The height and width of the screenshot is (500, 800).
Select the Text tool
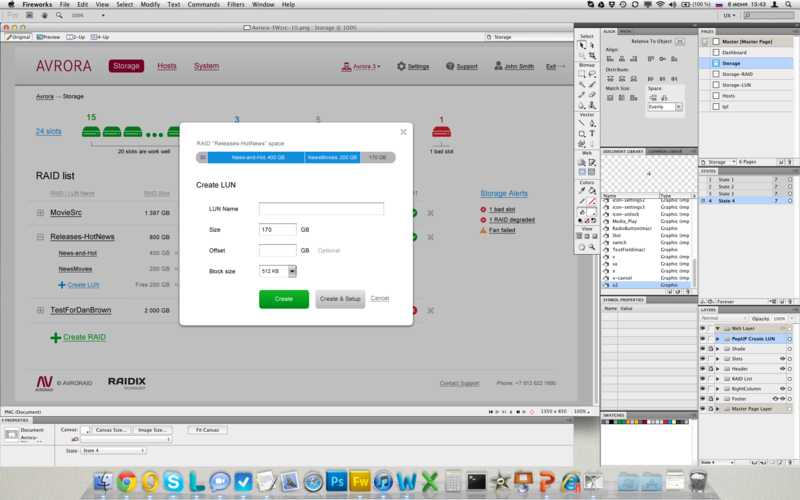(592, 134)
